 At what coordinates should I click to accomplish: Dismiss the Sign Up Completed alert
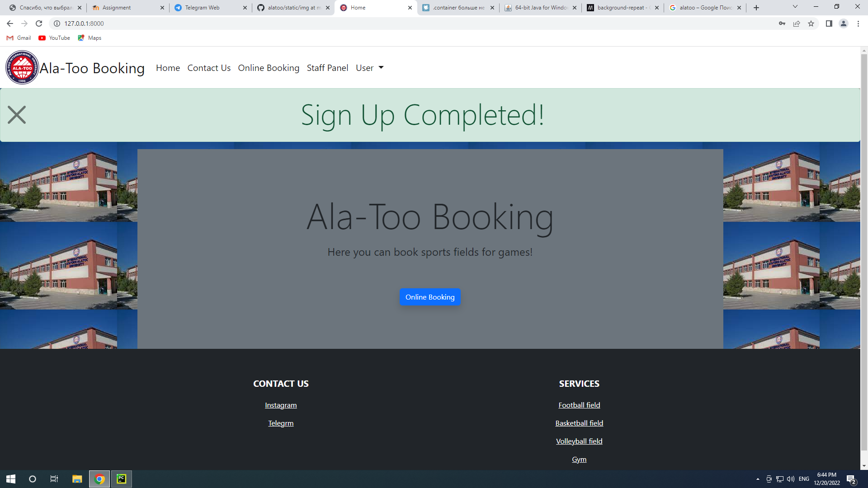[x=17, y=115]
